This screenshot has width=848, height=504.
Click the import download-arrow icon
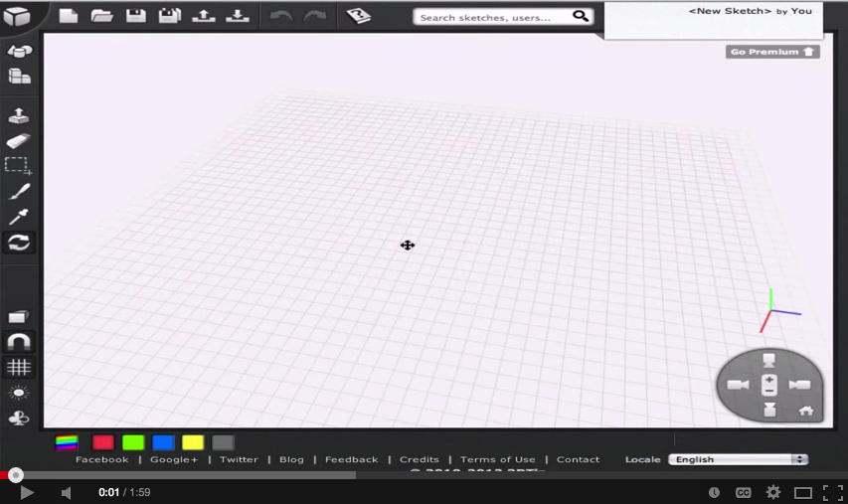(x=238, y=16)
